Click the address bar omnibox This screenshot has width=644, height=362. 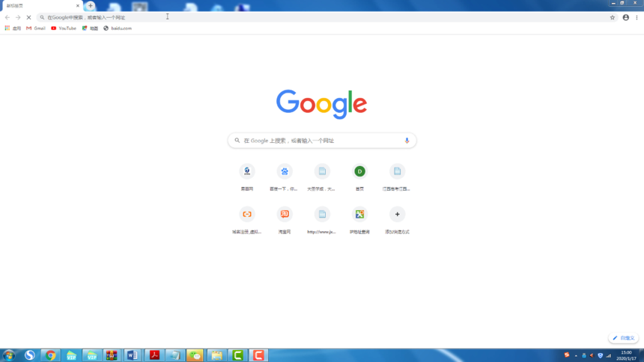pyautogui.click(x=326, y=17)
